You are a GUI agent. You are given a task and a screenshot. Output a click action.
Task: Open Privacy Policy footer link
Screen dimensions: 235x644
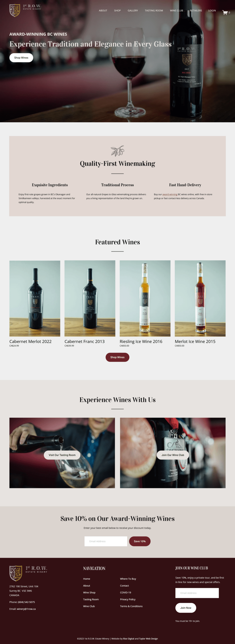click(x=128, y=599)
